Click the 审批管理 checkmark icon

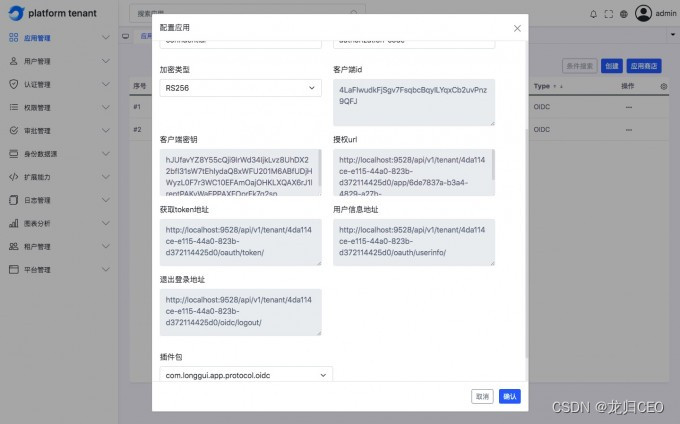13,130
